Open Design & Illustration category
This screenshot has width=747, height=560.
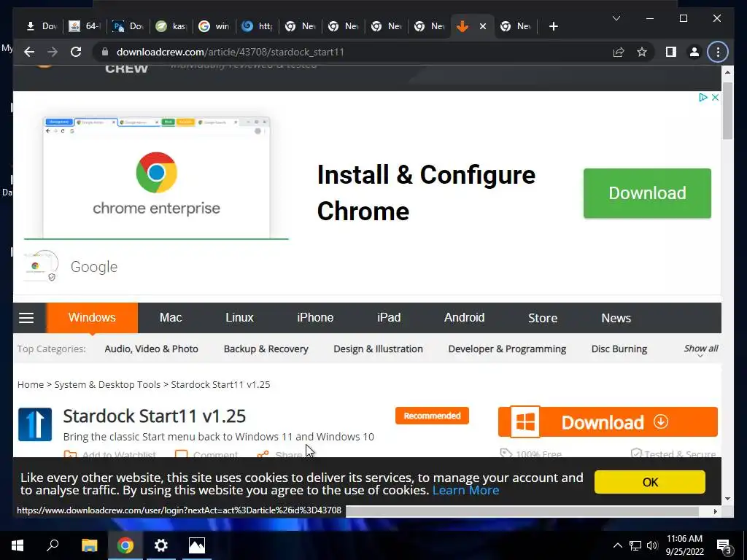click(379, 349)
